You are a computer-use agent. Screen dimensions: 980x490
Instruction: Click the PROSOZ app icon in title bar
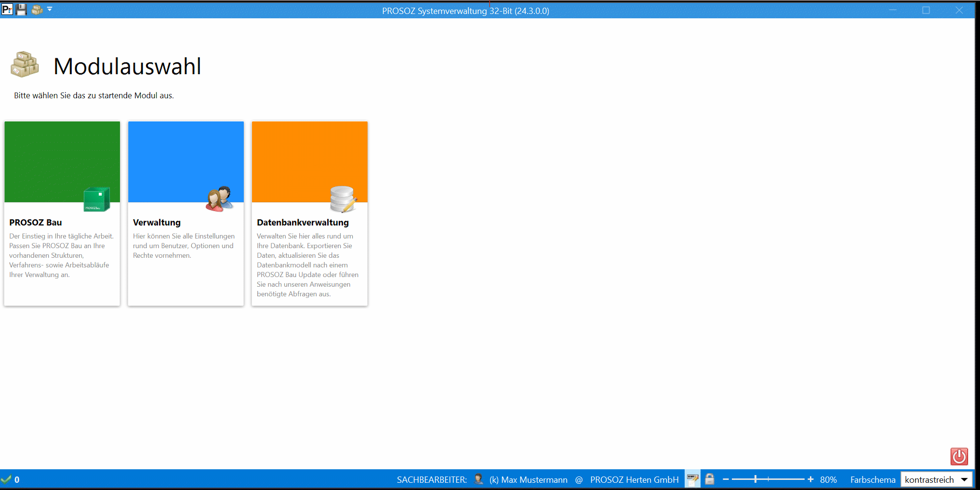click(x=7, y=9)
